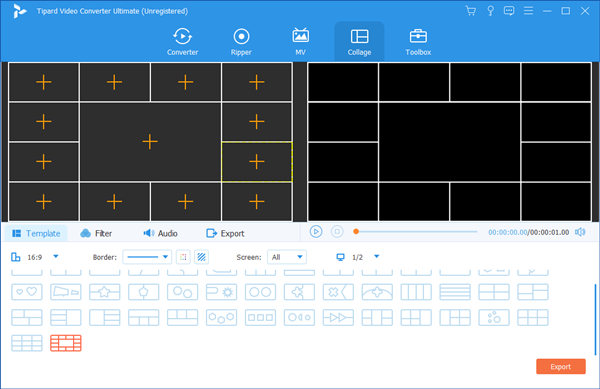Screen dimensions: 600x389
Task: Choose the scattered dots template
Action: pyautogui.click(x=494, y=317)
